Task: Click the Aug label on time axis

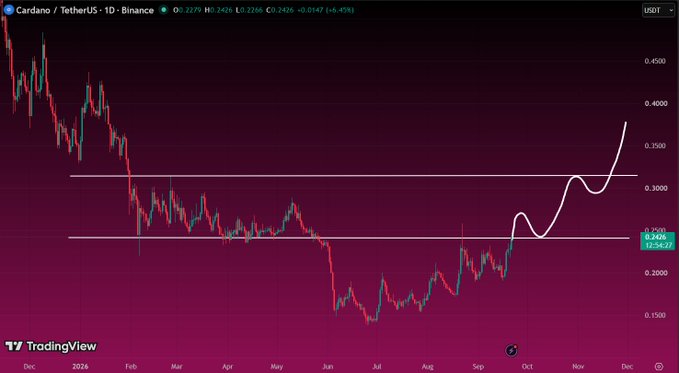Action: pyautogui.click(x=427, y=367)
